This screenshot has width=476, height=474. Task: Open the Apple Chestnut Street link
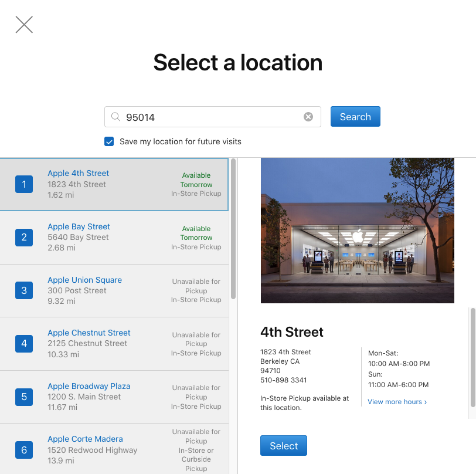(89, 333)
